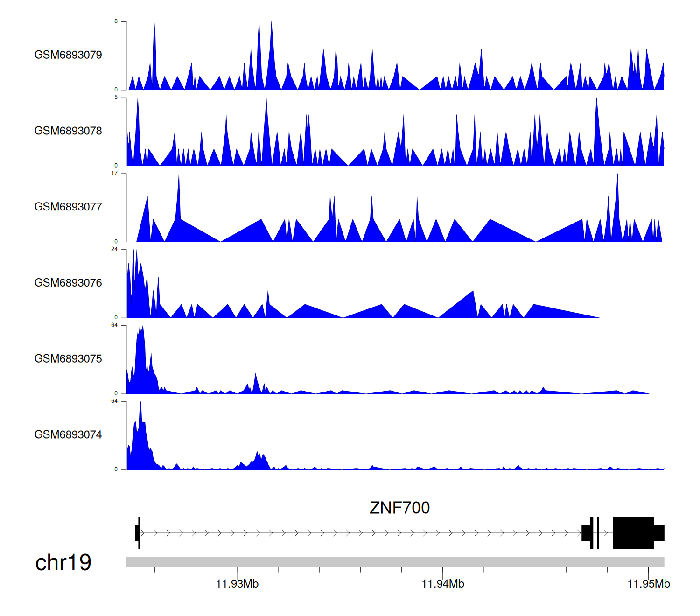
Task: Click the GSM6893079 track label
Action: [x=68, y=55]
